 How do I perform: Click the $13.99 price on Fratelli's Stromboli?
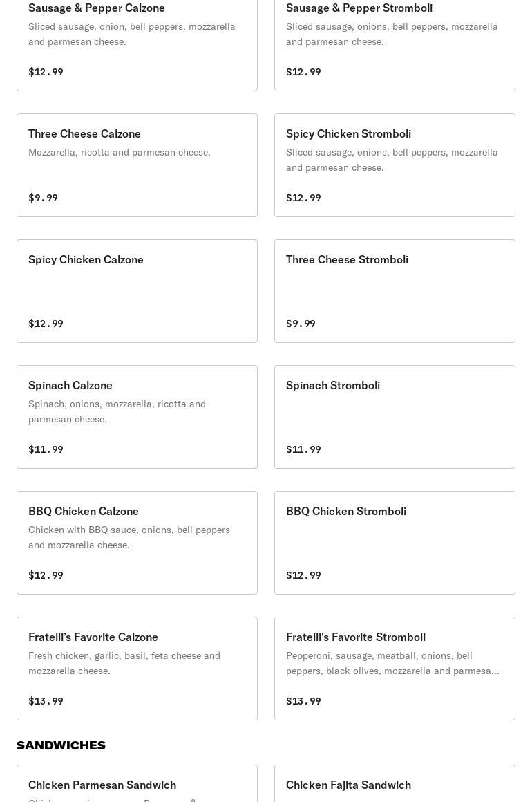303,701
